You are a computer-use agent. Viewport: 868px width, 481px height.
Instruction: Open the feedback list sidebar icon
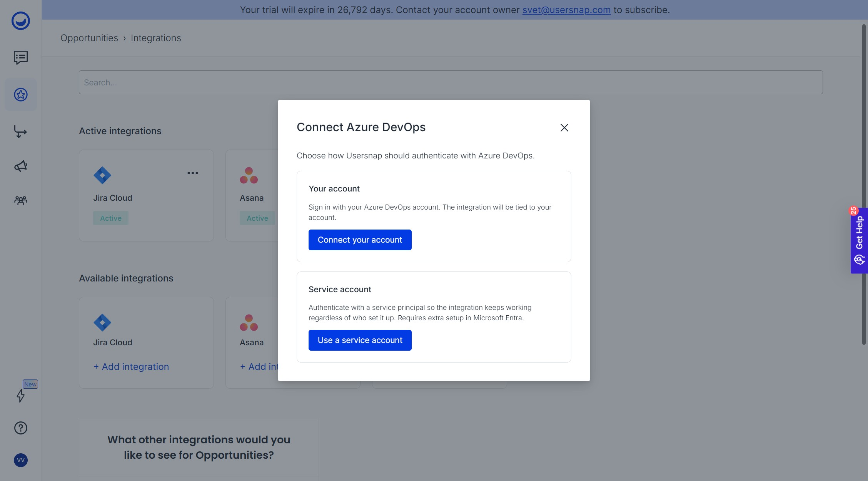coord(21,58)
